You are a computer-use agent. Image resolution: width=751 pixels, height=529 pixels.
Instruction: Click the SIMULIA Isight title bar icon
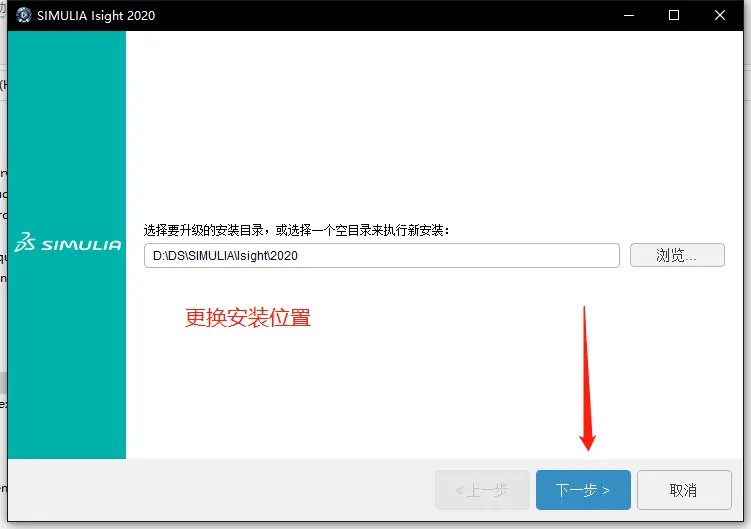click(x=23, y=15)
